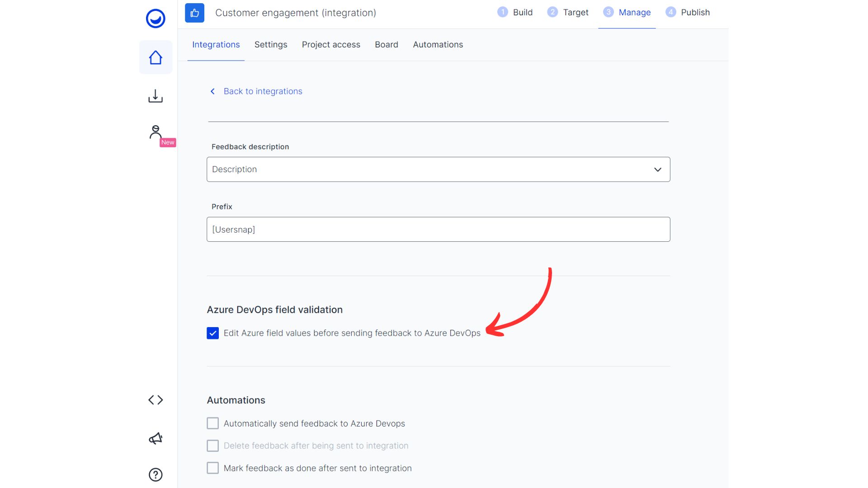Open the Project access tab
Screen dimensions: 868x488
[330, 44]
